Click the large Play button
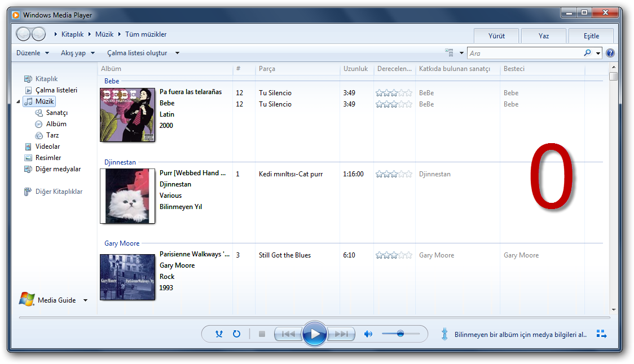 [315, 334]
